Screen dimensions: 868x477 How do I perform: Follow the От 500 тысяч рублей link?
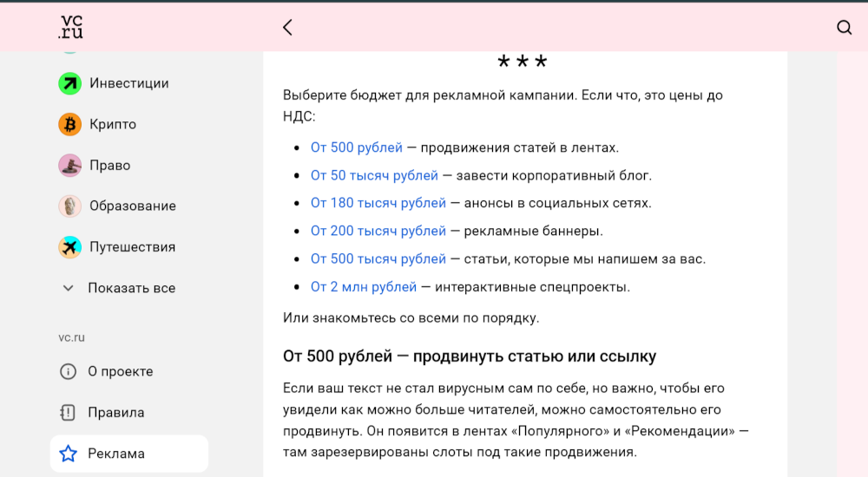coord(378,259)
